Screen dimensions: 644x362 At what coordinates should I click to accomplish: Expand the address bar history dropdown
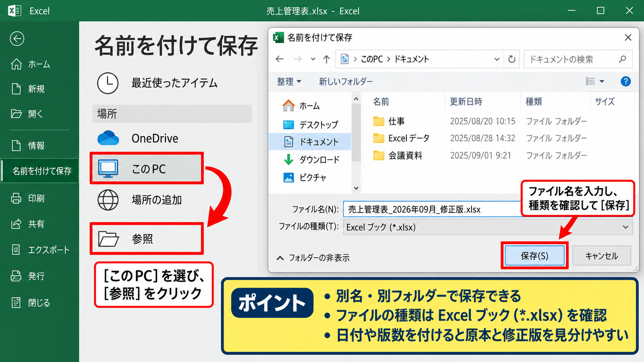coord(497,59)
